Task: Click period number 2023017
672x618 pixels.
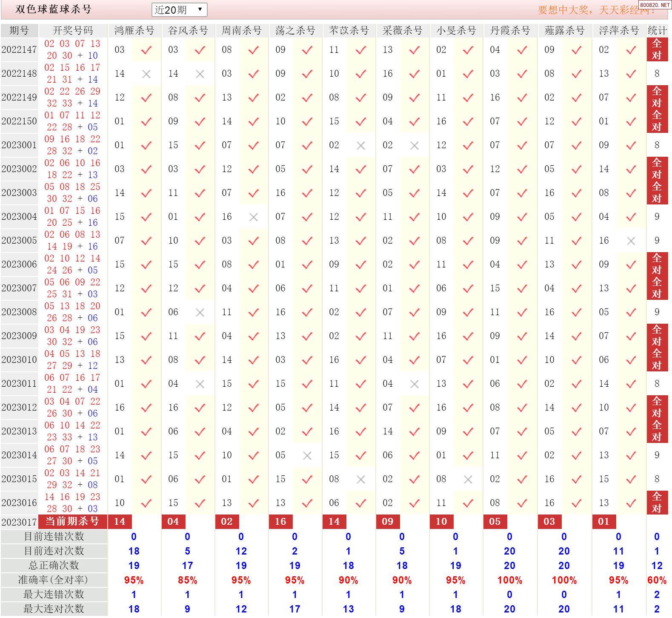Action: [x=19, y=522]
